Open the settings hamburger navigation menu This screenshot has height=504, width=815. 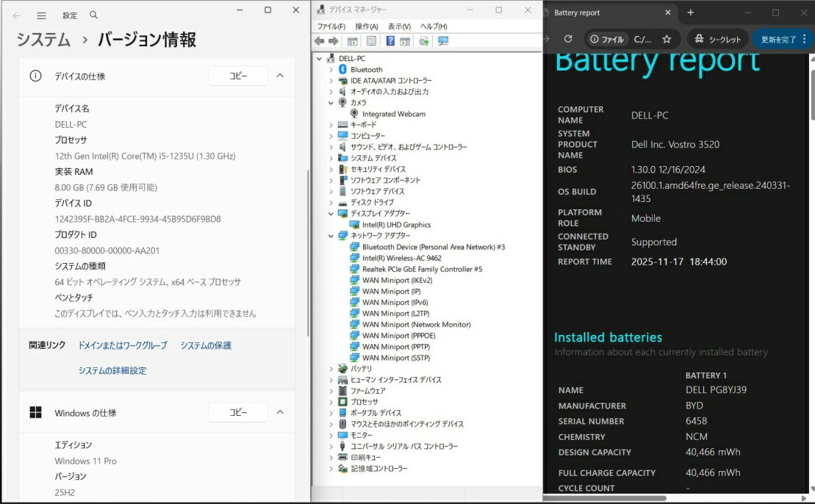41,15
